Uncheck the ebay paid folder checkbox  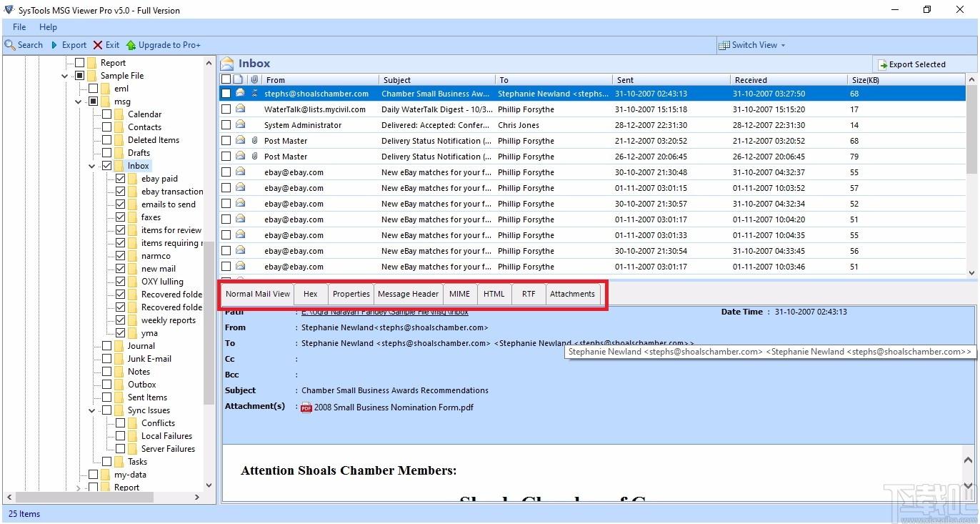[120, 179]
